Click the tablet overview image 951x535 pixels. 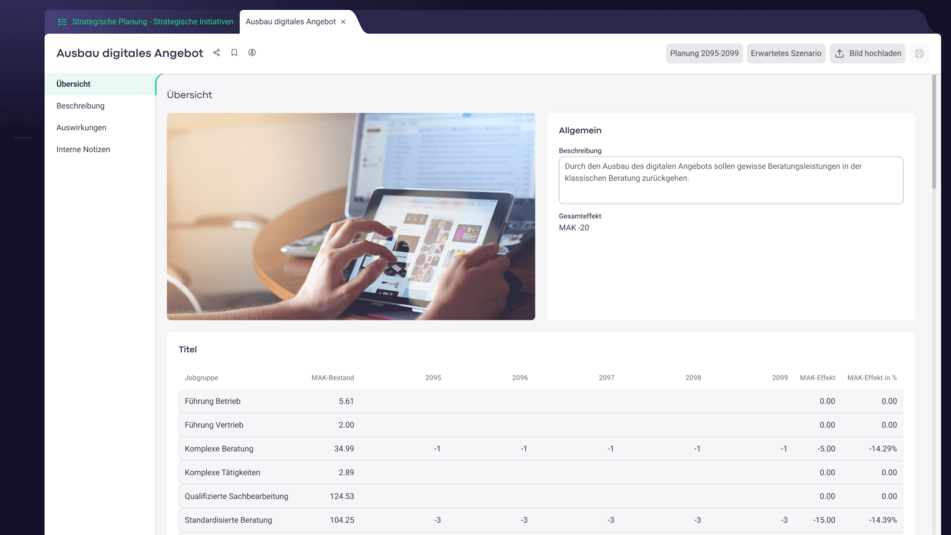[x=351, y=216]
